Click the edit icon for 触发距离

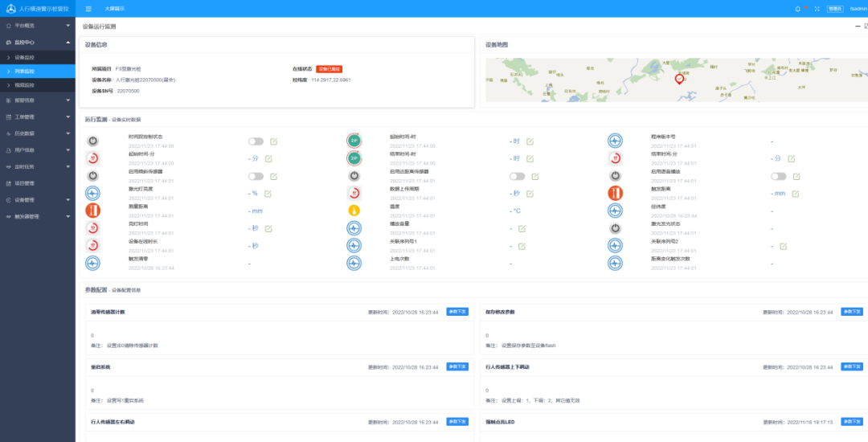click(x=795, y=194)
